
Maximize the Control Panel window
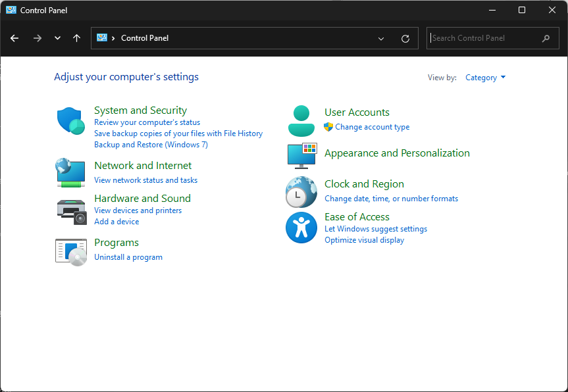click(522, 10)
